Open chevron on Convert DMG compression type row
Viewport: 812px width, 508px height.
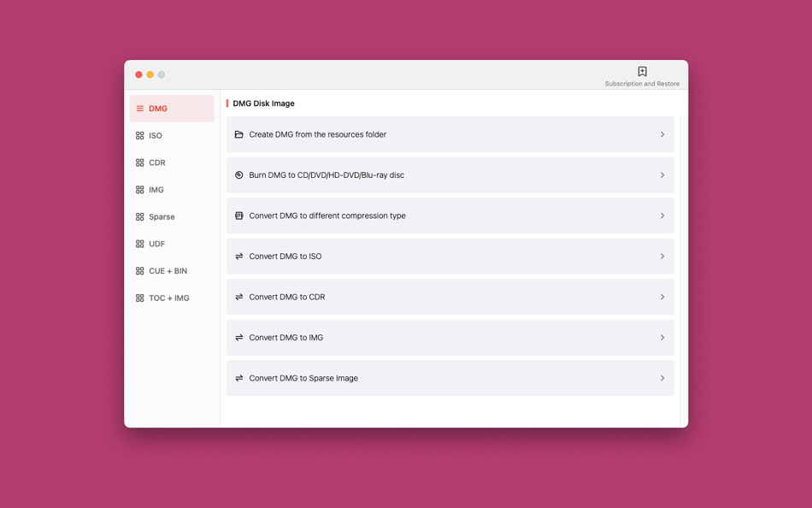click(x=662, y=216)
